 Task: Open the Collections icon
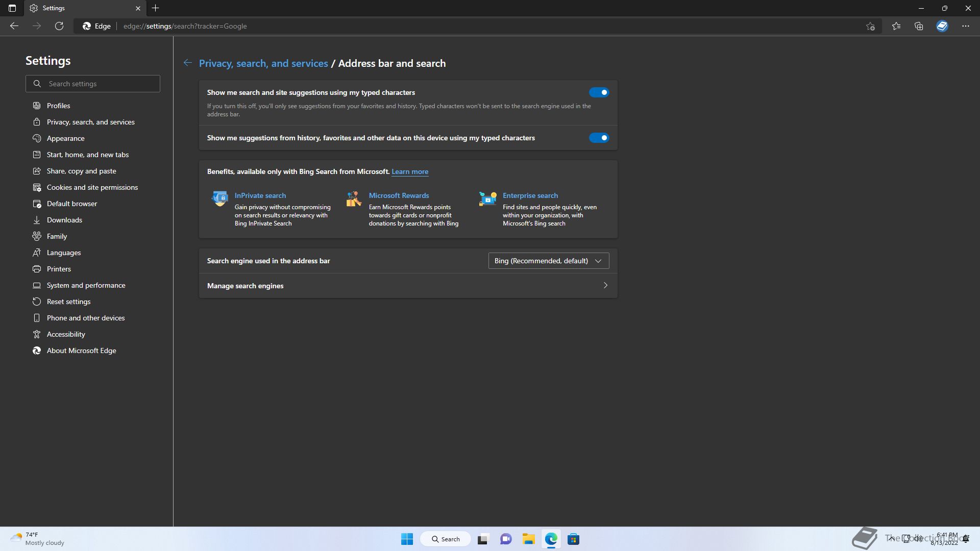coord(919,26)
